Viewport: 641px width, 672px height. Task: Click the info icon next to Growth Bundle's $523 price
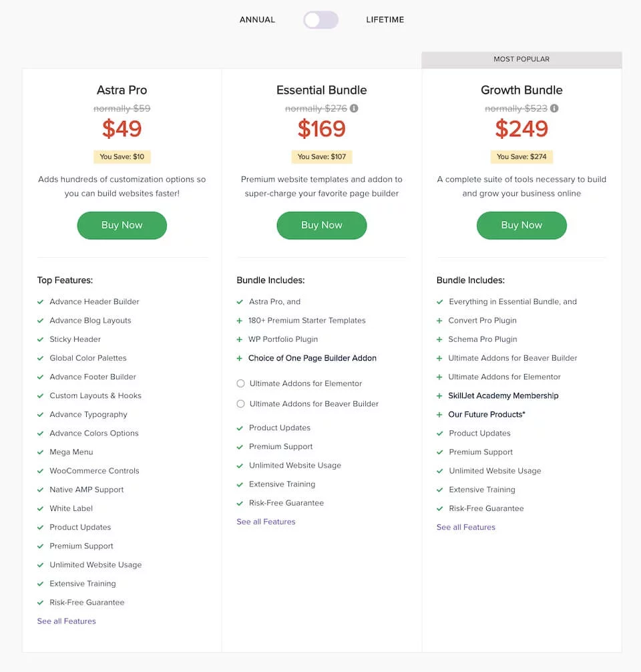(x=553, y=108)
